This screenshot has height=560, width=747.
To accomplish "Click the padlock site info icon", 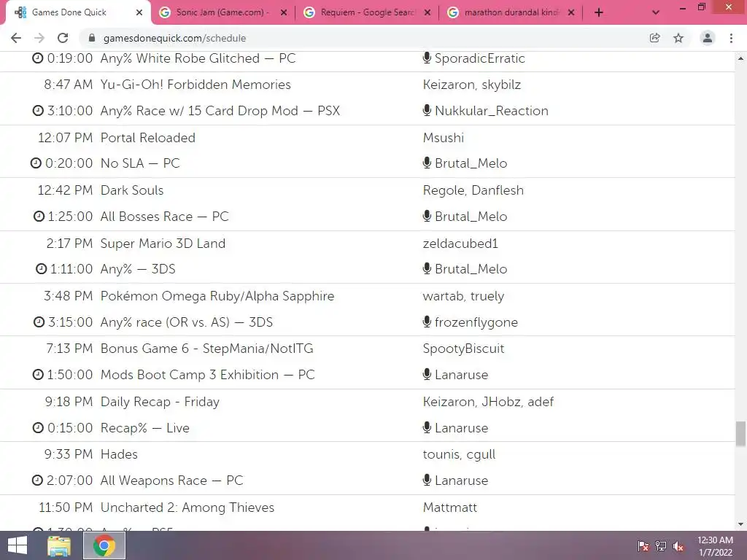I will click(x=92, y=38).
